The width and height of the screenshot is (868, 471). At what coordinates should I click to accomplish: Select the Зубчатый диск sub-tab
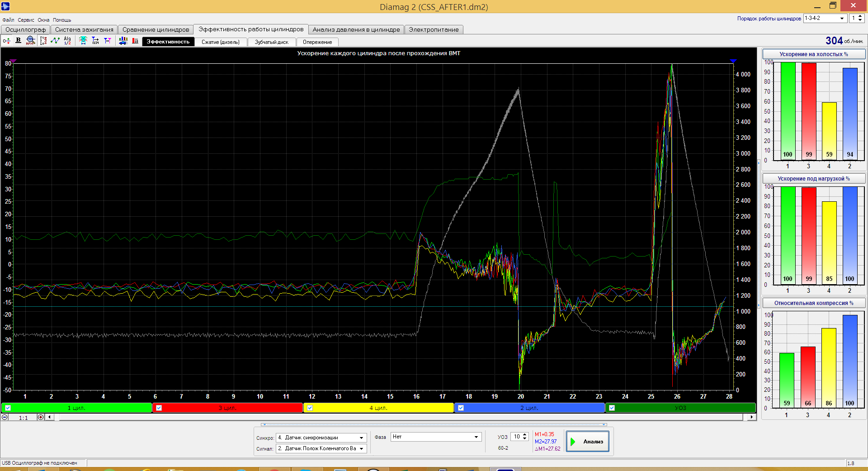coord(271,42)
